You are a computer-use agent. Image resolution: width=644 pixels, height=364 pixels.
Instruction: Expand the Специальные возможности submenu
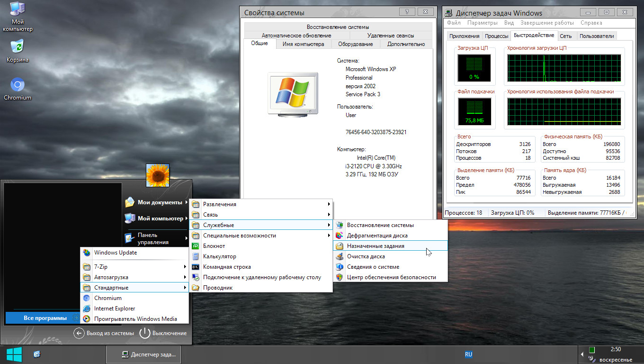[x=261, y=236]
